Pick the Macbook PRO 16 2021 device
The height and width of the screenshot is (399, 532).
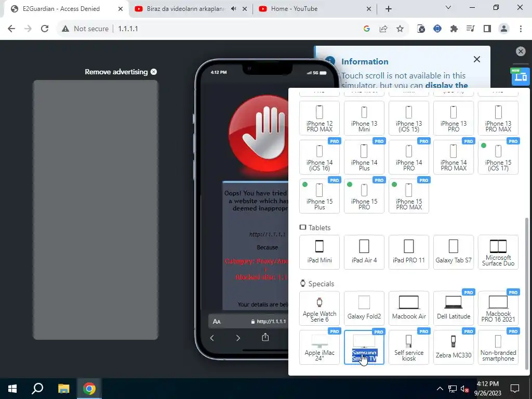pos(498,309)
